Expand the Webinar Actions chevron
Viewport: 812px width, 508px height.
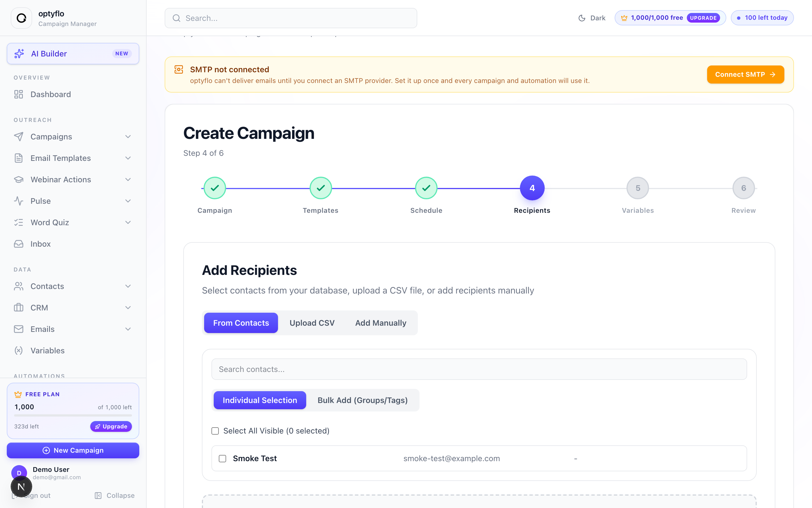(x=128, y=179)
